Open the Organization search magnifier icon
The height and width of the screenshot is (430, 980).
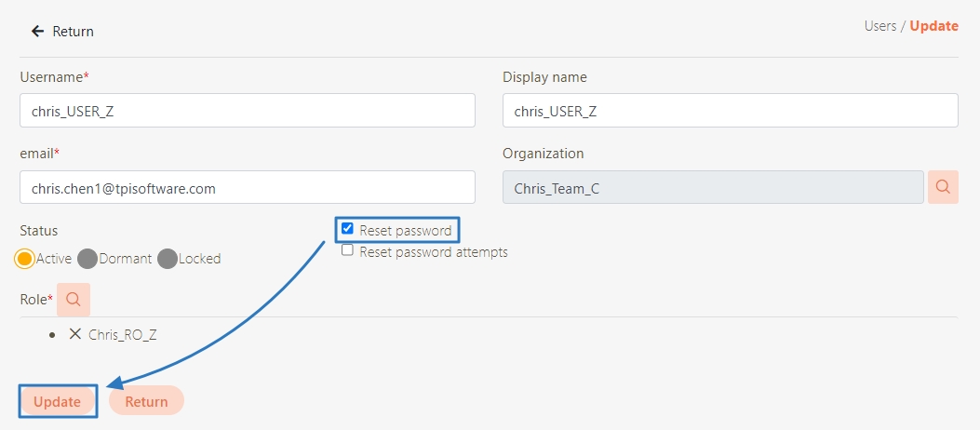click(943, 187)
